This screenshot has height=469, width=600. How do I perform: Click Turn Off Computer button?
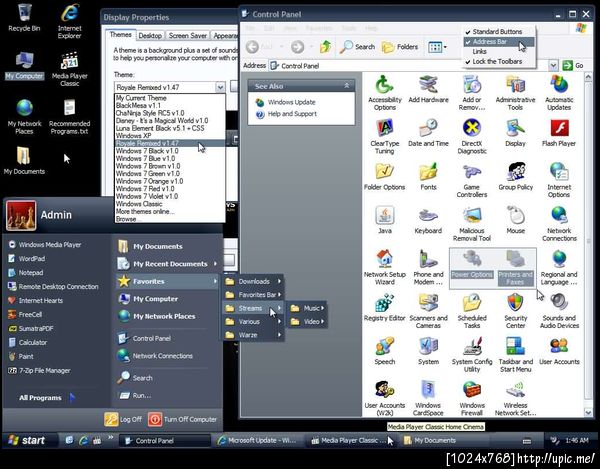point(183,419)
